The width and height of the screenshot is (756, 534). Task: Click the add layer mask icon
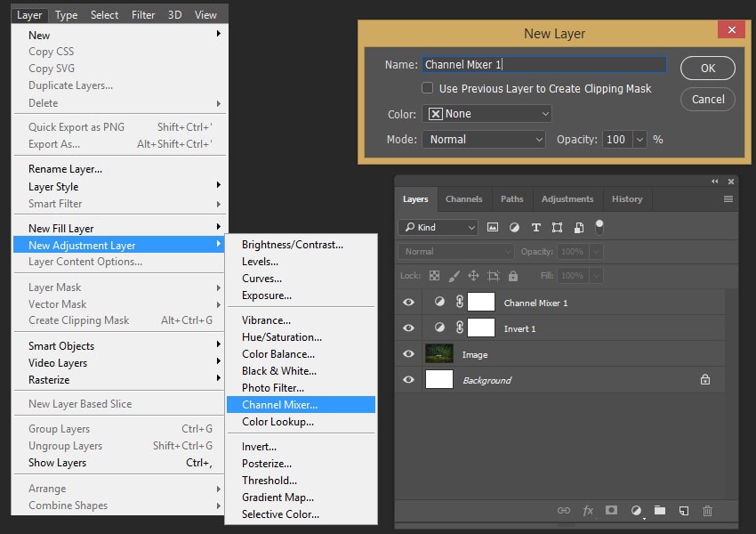point(611,510)
